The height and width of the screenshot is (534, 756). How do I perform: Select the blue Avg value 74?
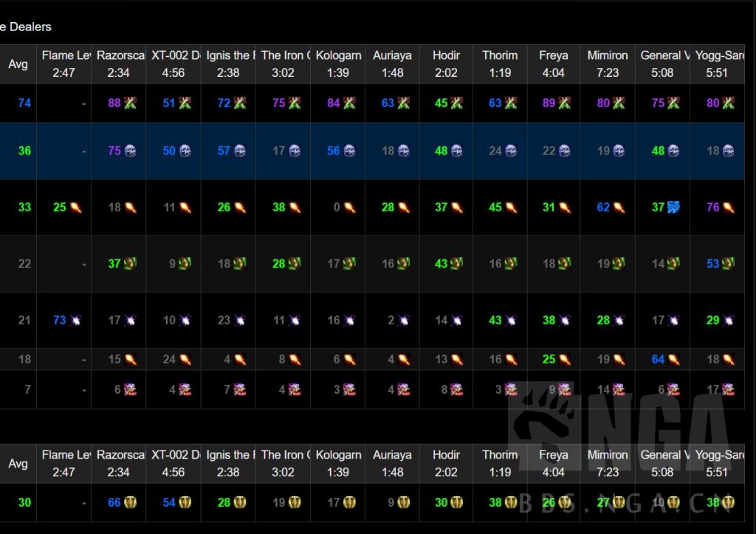[24, 103]
